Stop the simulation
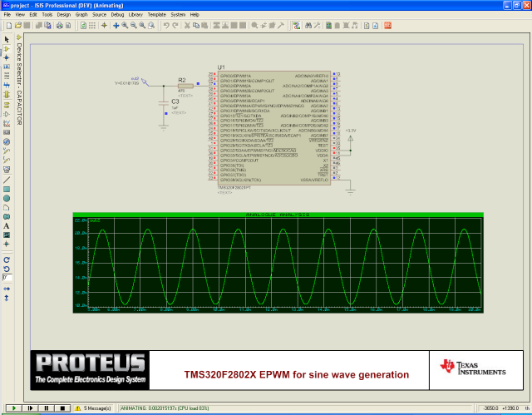 62,408
